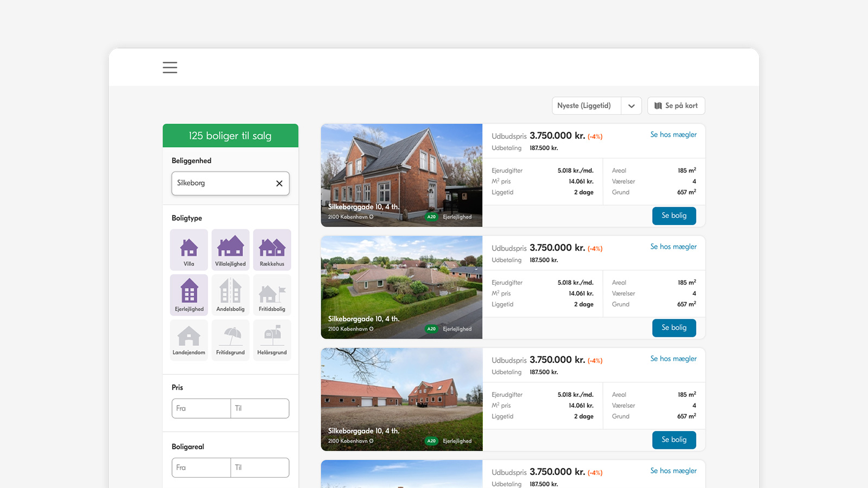868x488 pixels.
Task: Click the A20 energy label on first listing
Action: (431, 217)
